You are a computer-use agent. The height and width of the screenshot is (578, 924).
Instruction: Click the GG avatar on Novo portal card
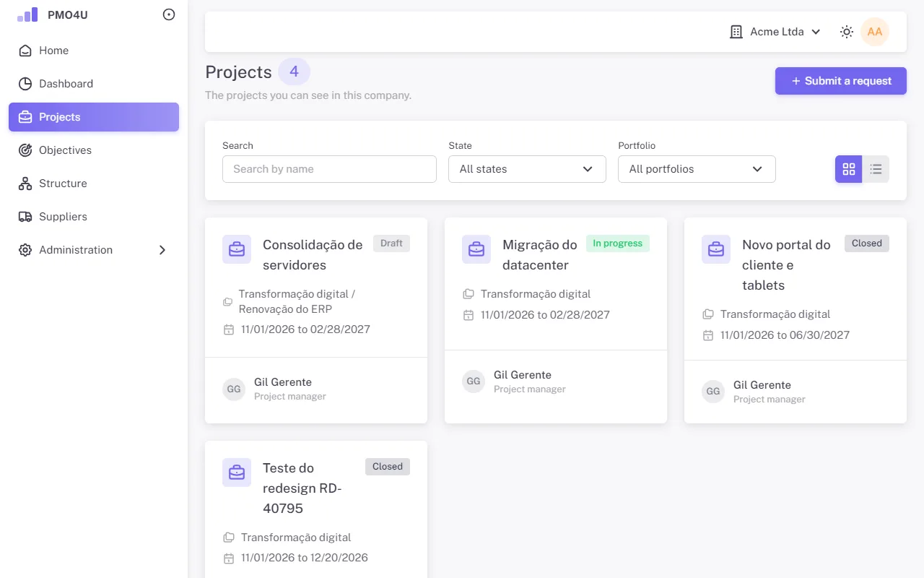point(713,392)
